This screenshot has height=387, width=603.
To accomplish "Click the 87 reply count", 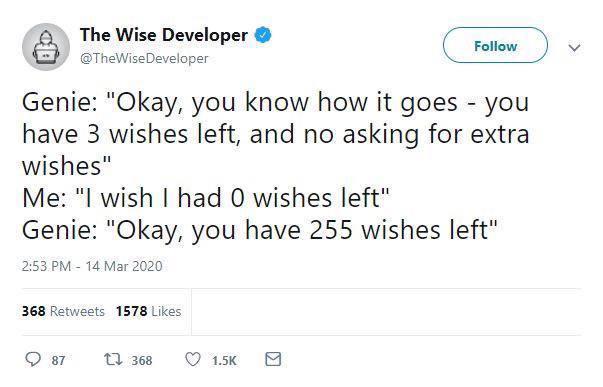I will point(58,360).
